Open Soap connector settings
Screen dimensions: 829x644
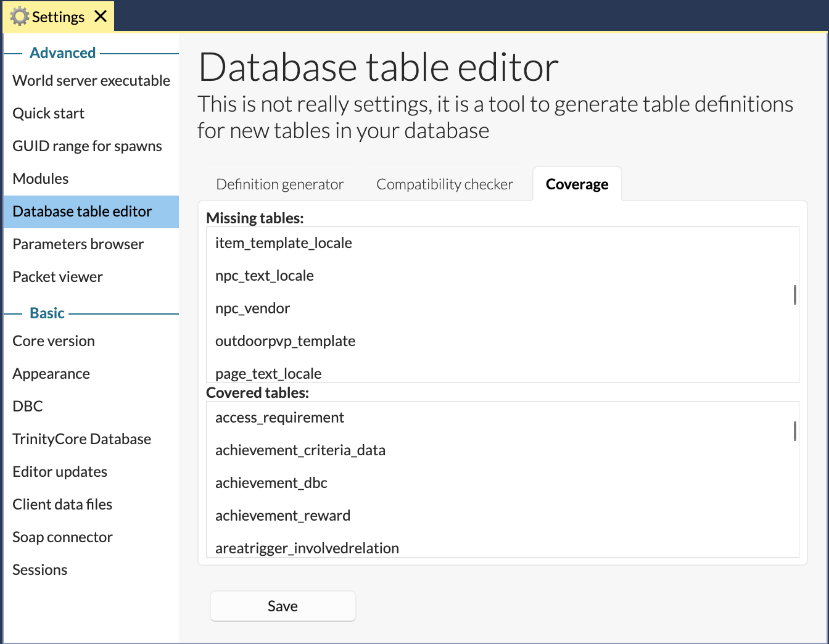click(91, 537)
